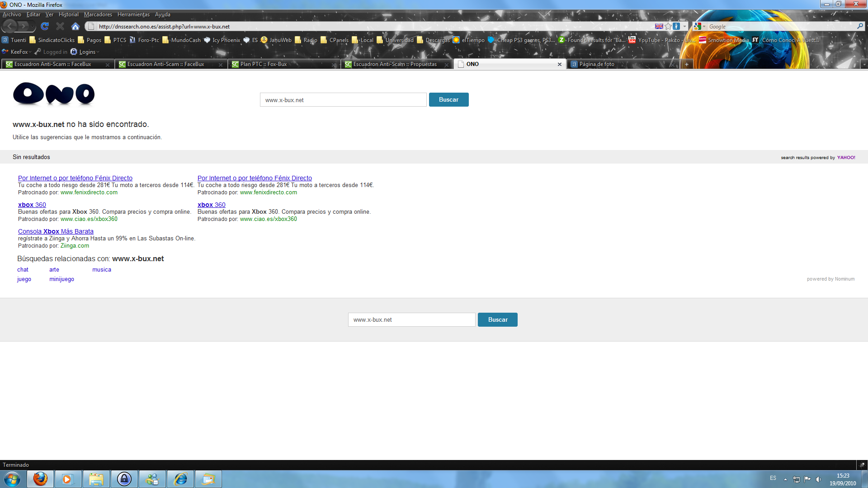Click the clock showing 15:23
The height and width of the screenshot is (488, 868).
[843, 476]
